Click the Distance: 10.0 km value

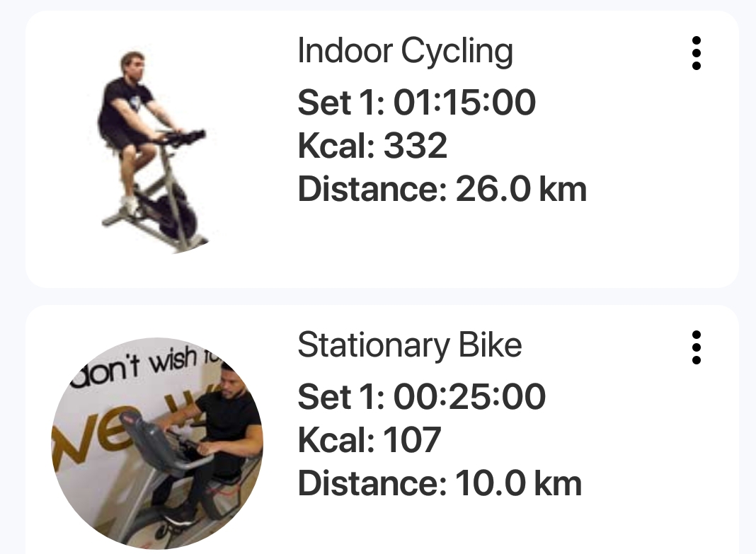coord(440,484)
